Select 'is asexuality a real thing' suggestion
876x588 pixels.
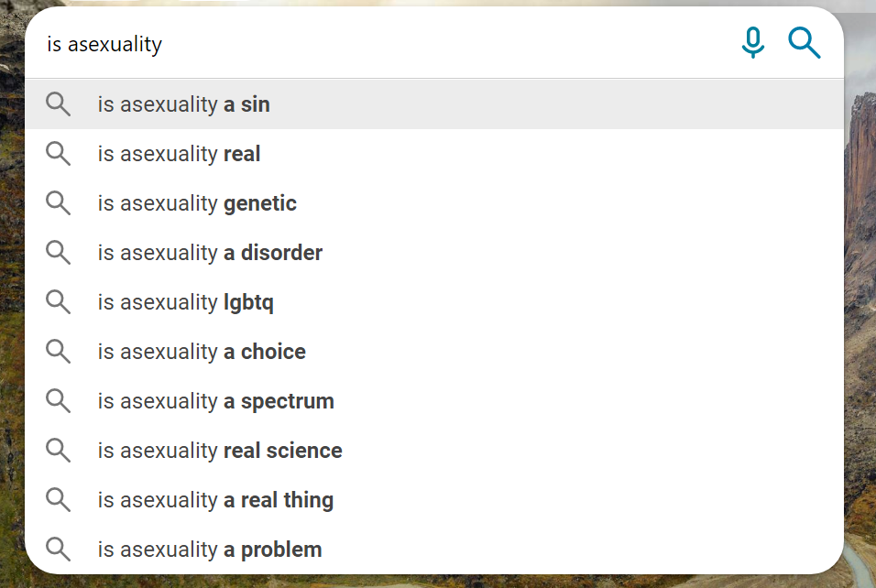434,500
